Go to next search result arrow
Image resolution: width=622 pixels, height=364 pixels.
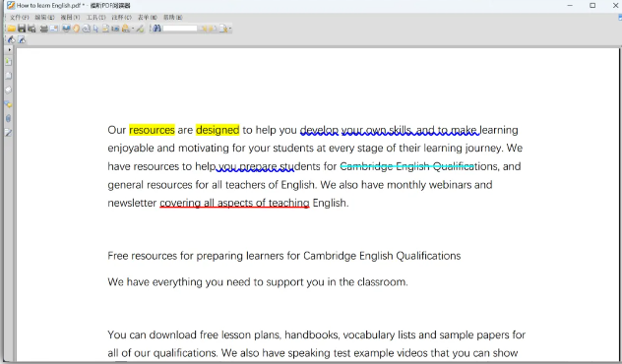213,29
